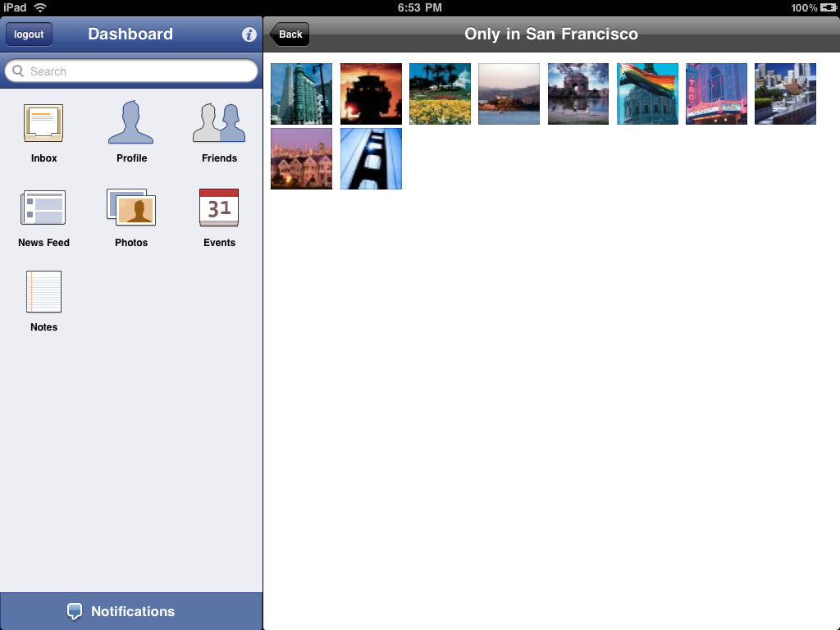Tap the 100% battery percentage
840x630 pixels.
804,7
